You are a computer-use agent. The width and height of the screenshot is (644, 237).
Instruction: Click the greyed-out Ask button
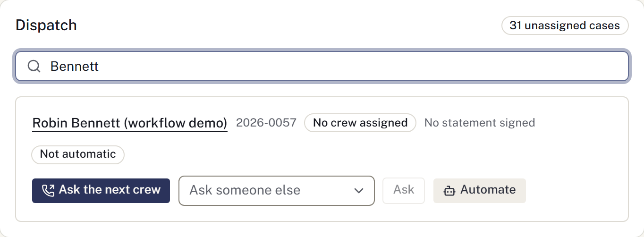coord(404,191)
